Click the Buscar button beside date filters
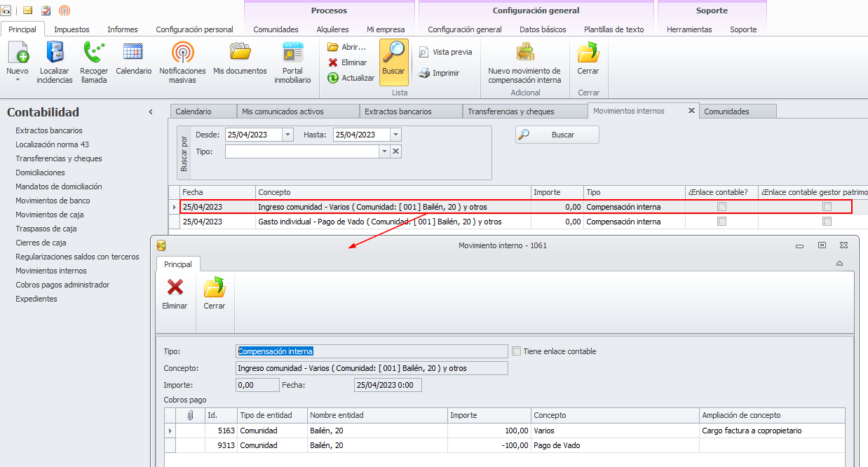This screenshot has width=868, height=467. (x=557, y=135)
